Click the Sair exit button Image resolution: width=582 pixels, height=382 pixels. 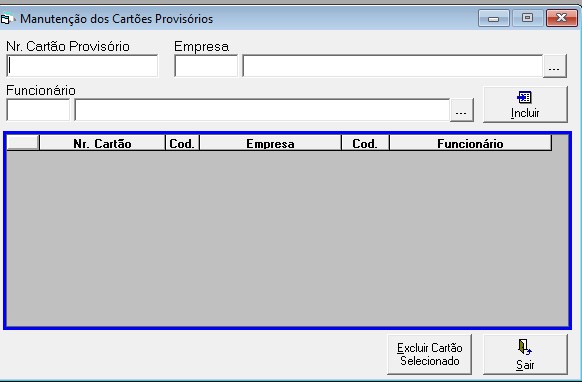click(x=525, y=354)
